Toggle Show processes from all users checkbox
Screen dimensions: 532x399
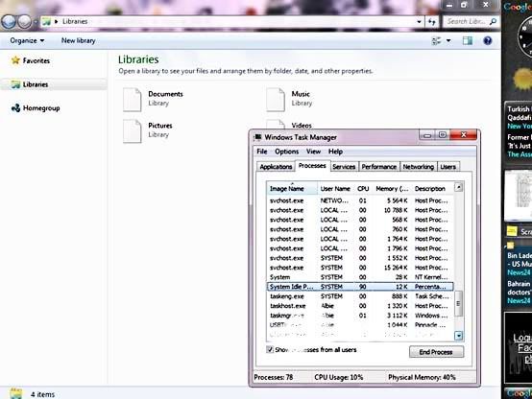(x=270, y=349)
